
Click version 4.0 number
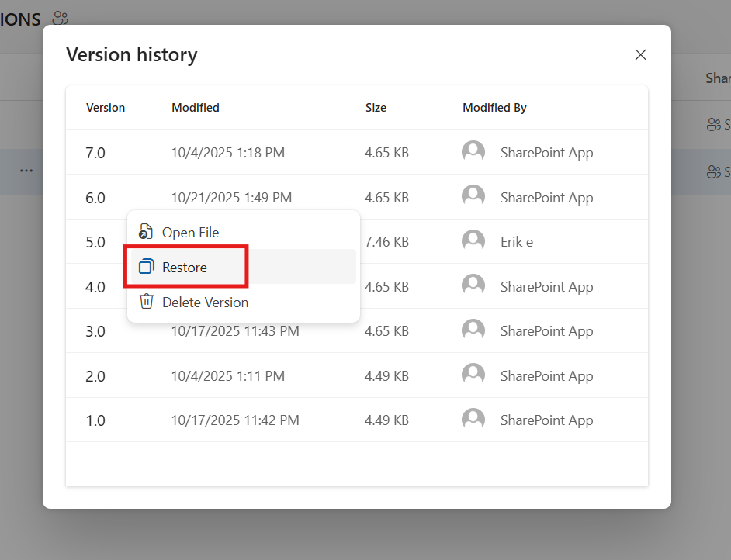click(x=95, y=287)
